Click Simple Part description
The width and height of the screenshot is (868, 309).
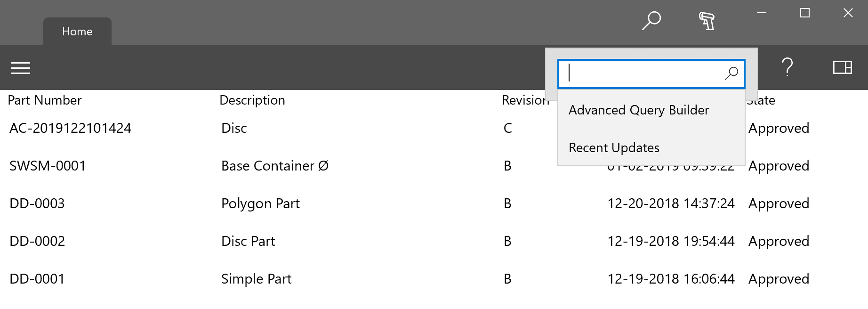coord(256,279)
